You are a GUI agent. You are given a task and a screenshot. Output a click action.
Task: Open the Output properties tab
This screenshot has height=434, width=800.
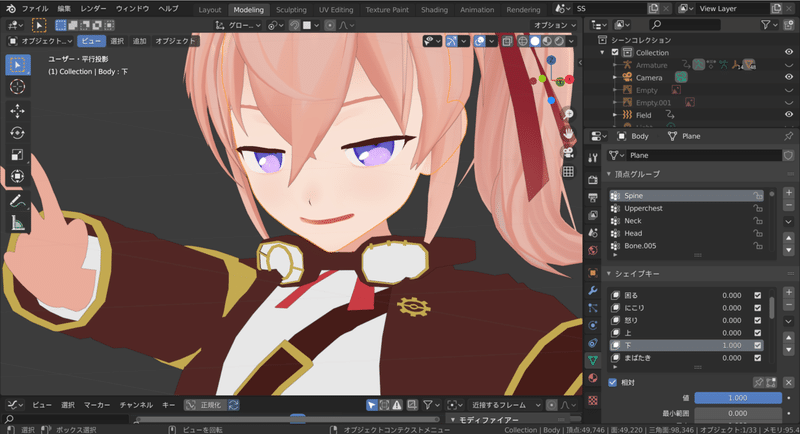(x=592, y=197)
